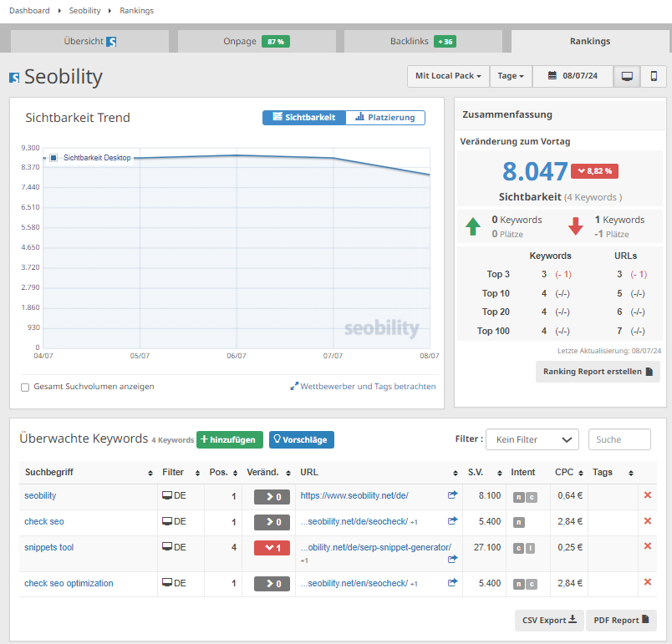Image resolution: width=672 pixels, height=644 pixels.
Task: Open the Tage interval dropdown
Action: 511,76
